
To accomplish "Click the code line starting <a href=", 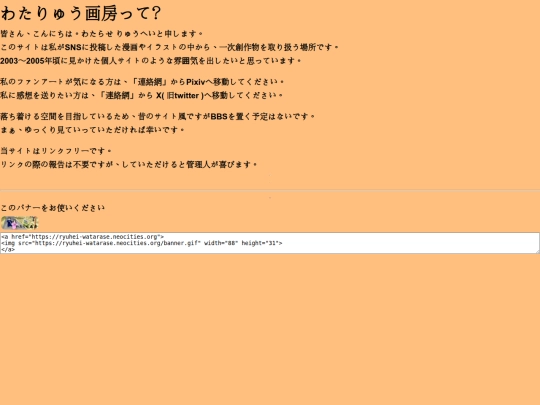I will tap(82, 237).
